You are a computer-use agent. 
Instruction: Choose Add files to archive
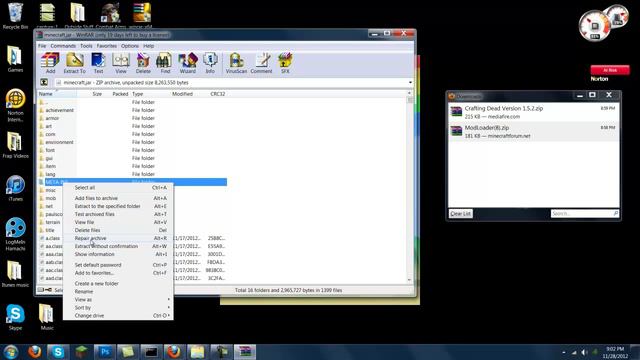118,198
